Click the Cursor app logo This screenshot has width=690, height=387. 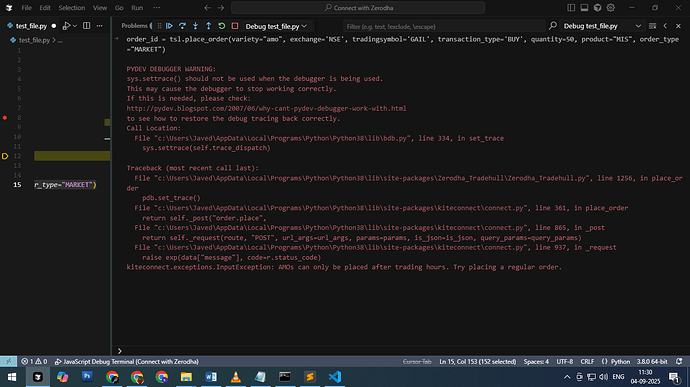pos(9,7)
